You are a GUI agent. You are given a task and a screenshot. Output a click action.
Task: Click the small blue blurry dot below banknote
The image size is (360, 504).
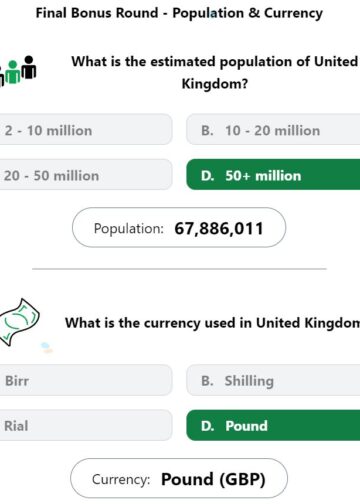pos(46,347)
